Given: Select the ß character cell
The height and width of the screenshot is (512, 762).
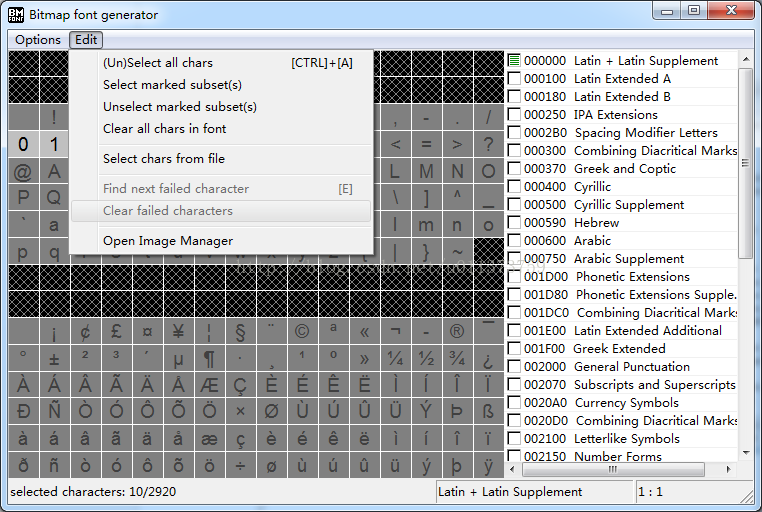Looking at the screenshot, I should (x=488, y=412).
